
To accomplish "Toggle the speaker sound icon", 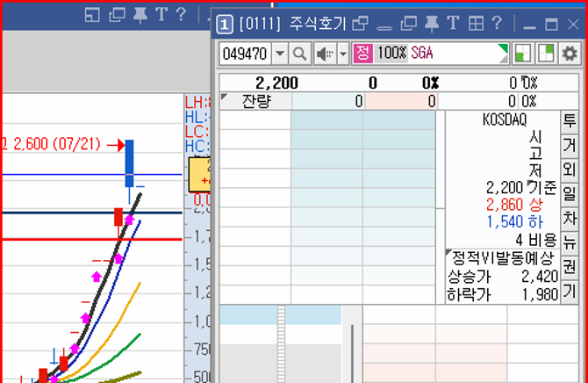I will click(323, 54).
